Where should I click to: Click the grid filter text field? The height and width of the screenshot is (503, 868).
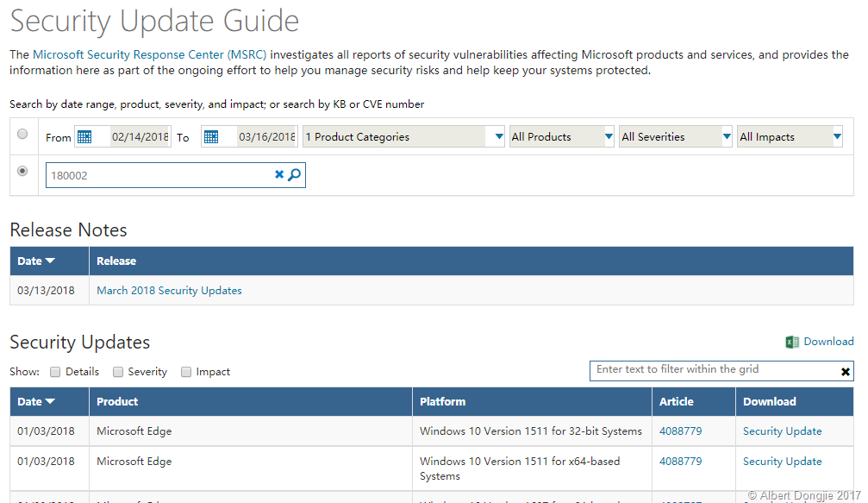click(x=714, y=370)
